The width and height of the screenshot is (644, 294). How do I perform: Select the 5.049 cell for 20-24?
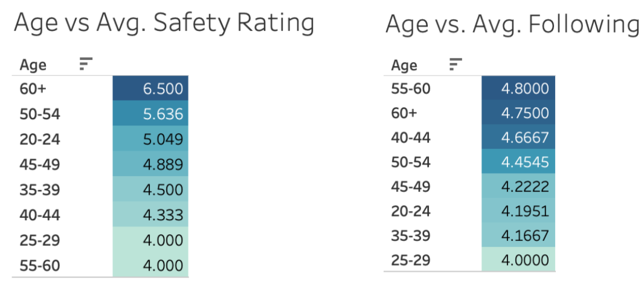(151, 139)
